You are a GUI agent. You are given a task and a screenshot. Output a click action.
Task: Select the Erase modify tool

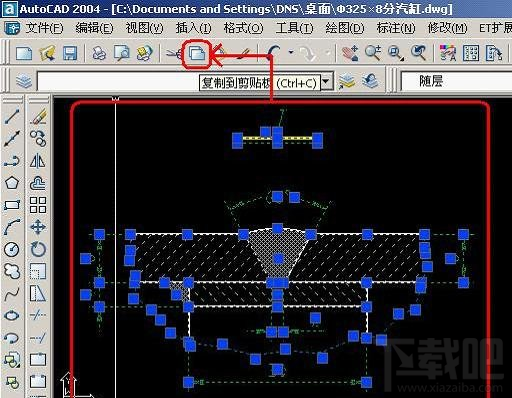tap(38, 116)
